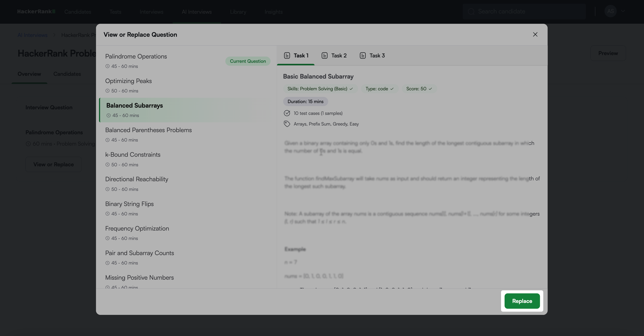The width and height of the screenshot is (644, 336).
Task: Switch to the Candidates tab below page title
Action: tap(67, 74)
